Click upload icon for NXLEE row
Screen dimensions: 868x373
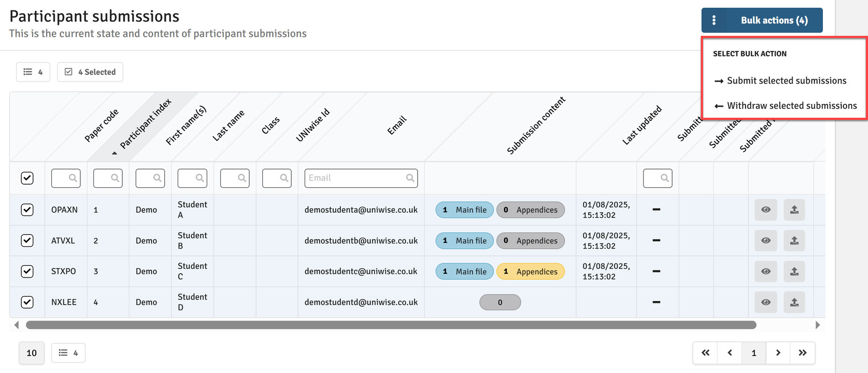click(794, 302)
